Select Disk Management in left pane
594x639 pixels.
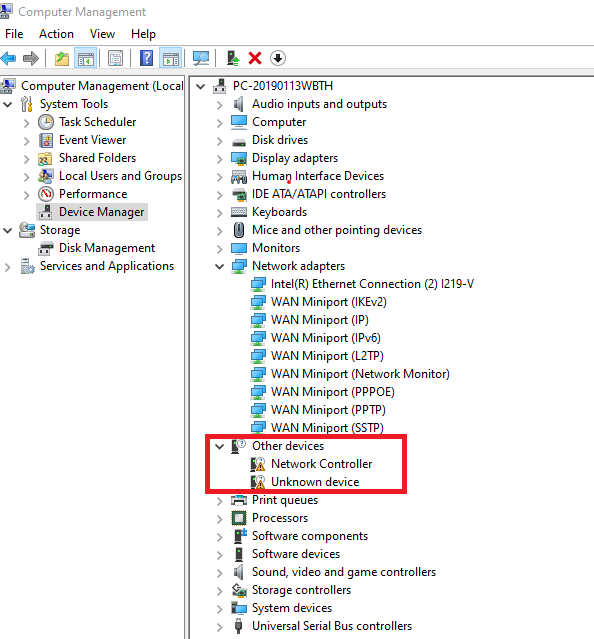(107, 248)
